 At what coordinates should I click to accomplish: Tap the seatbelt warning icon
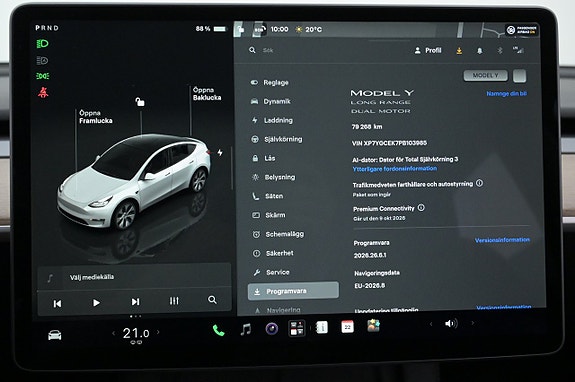click(x=43, y=92)
